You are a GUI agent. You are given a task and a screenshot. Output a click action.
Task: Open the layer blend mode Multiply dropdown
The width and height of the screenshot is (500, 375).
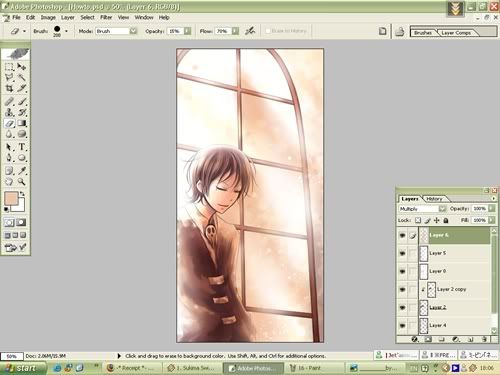coord(442,209)
